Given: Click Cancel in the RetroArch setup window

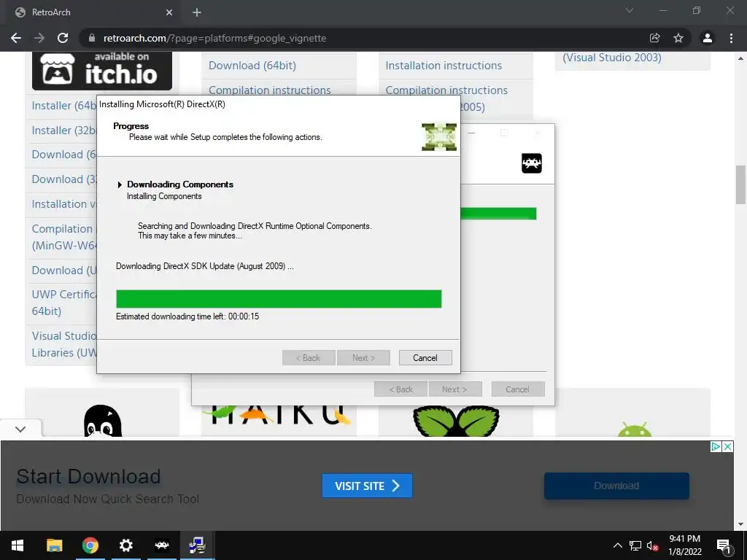Looking at the screenshot, I should coord(517,389).
